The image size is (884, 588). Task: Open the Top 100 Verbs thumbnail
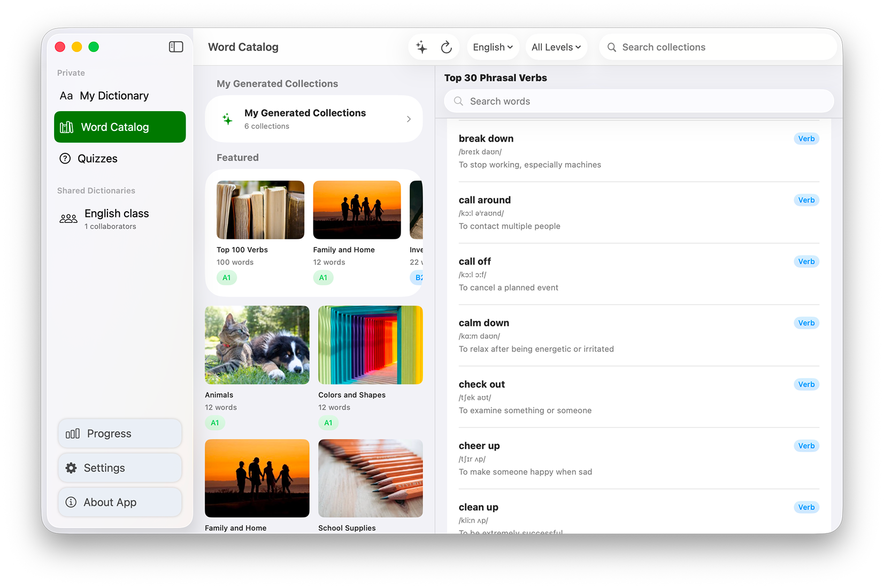[x=260, y=210]
